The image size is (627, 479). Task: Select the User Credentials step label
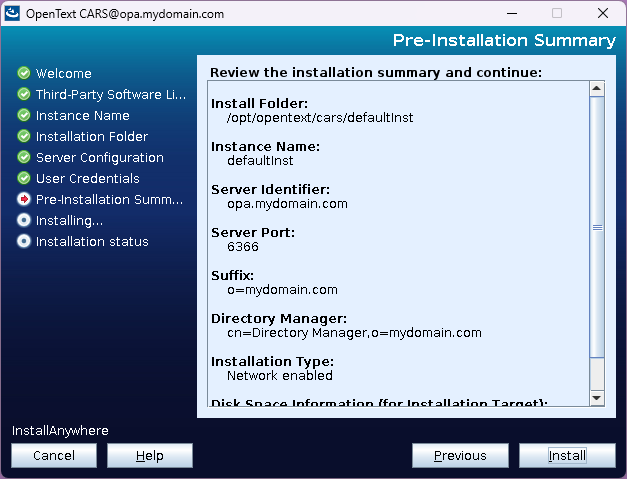[x=88, y=179]
